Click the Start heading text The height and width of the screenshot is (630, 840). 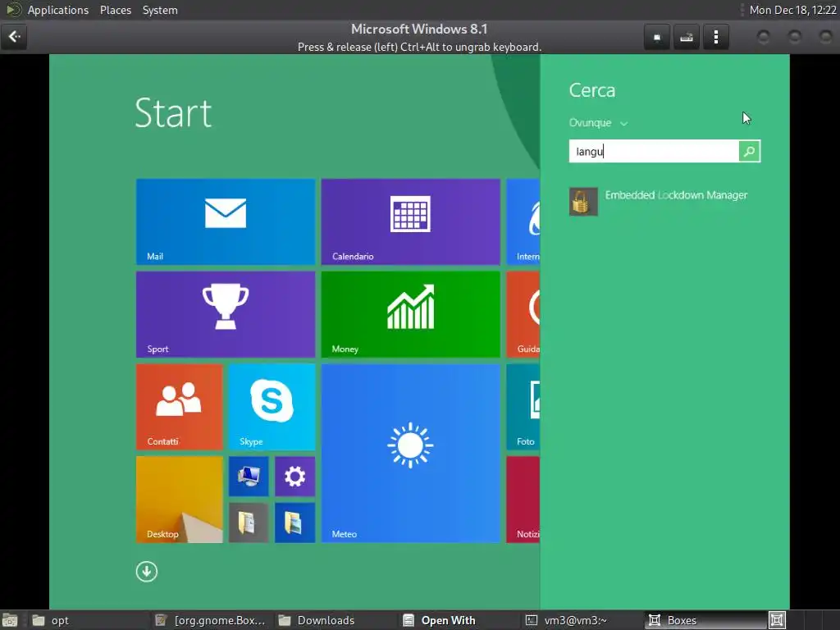174,113
